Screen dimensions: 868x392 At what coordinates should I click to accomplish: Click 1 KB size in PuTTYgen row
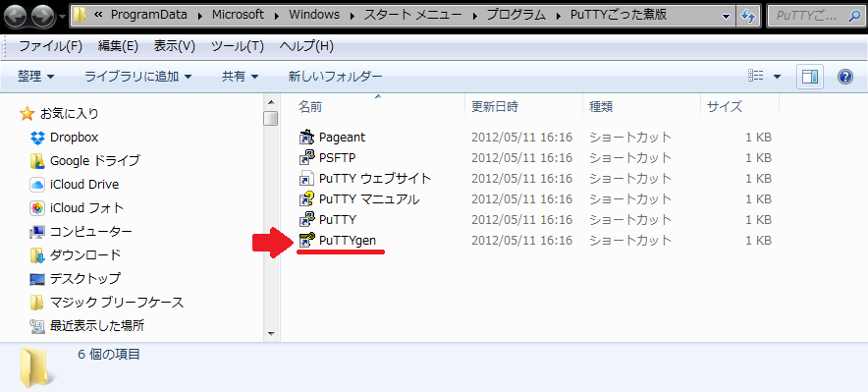coord(758,241)
